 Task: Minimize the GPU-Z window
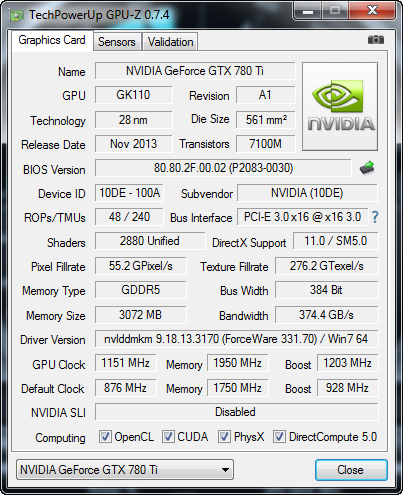[x=308, y=11]
